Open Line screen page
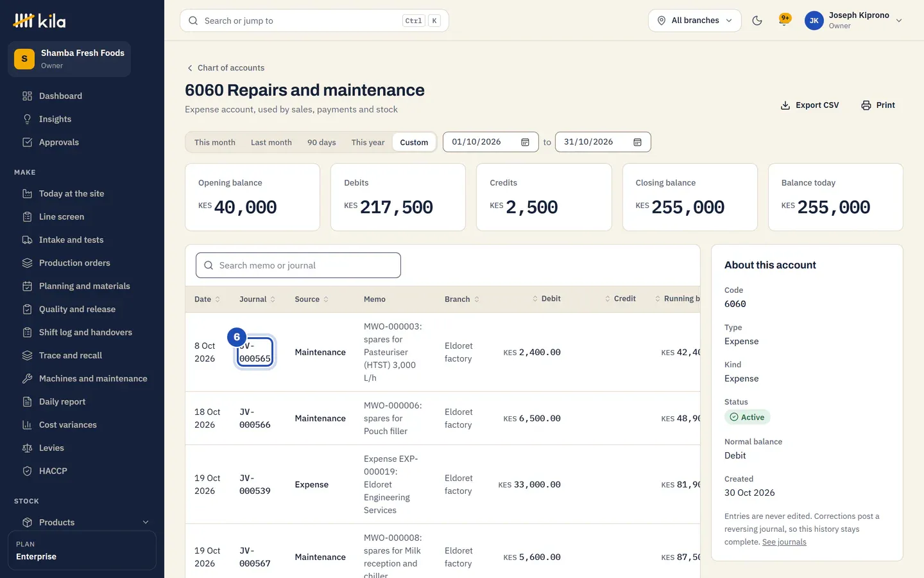Viewport: 924px width, 578px height. pyautogui.click(x=82, y=217)
